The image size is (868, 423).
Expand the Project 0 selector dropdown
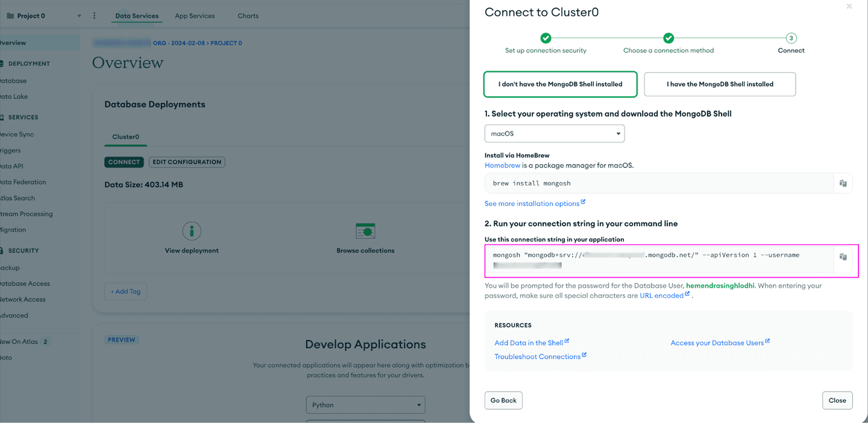click(x=79, y=16)
